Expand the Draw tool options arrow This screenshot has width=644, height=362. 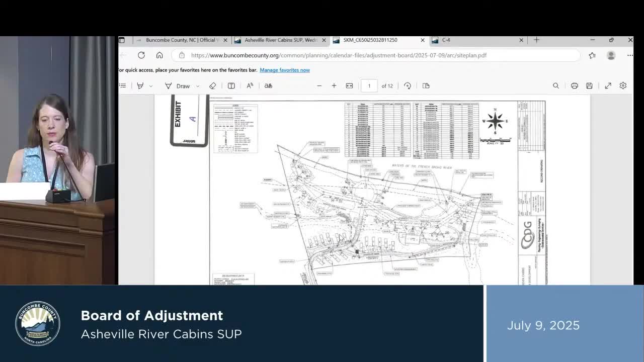(x=198, y=86)
